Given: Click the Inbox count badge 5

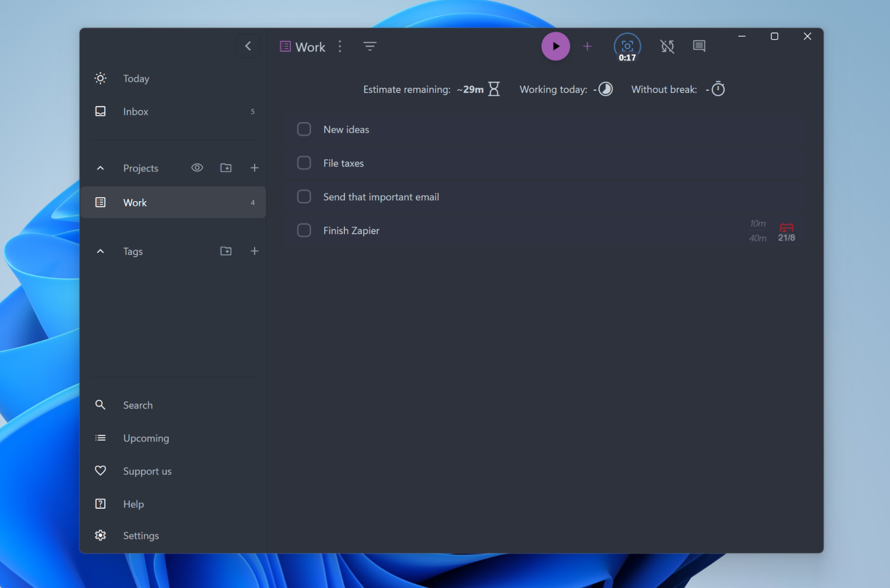Looking at the screenshot, I should coord(252,112).
